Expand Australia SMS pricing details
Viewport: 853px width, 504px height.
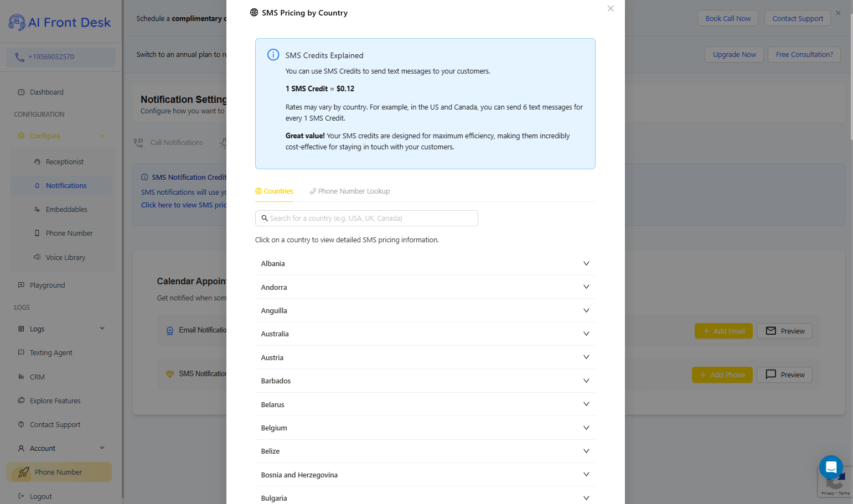(425, 334)
